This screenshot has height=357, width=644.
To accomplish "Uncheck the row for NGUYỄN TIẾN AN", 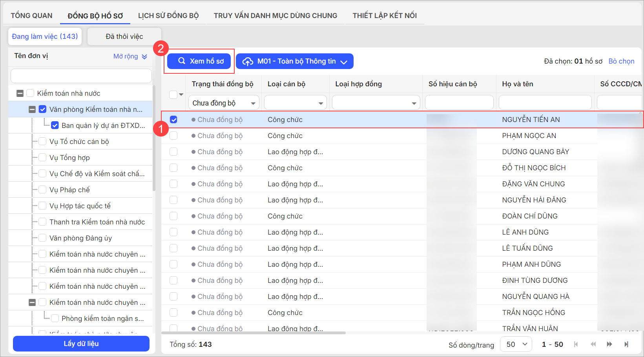I will [x=173, y=120].
